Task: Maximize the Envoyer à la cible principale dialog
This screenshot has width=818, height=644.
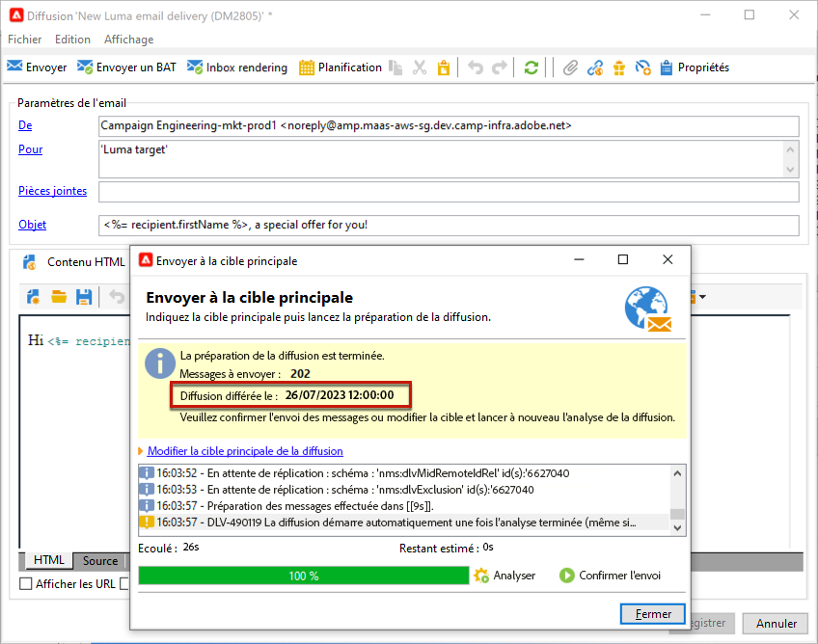Action: point(623,259)
